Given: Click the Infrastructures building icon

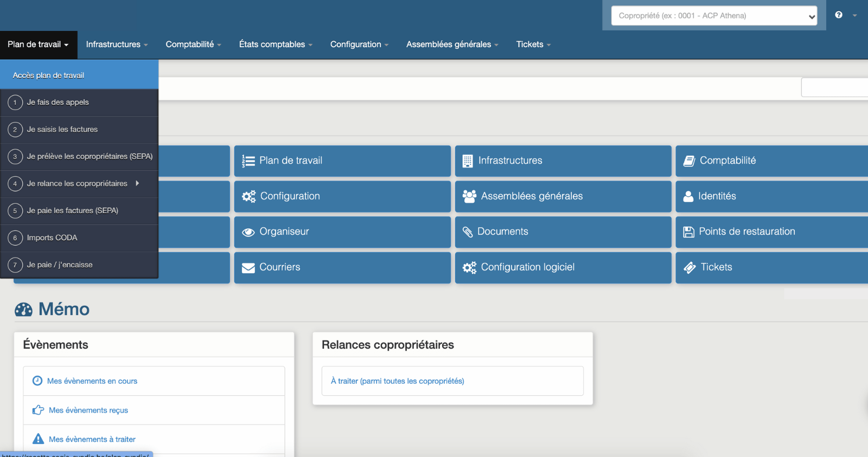Looking at the screenshot, I should pos(467,161).
